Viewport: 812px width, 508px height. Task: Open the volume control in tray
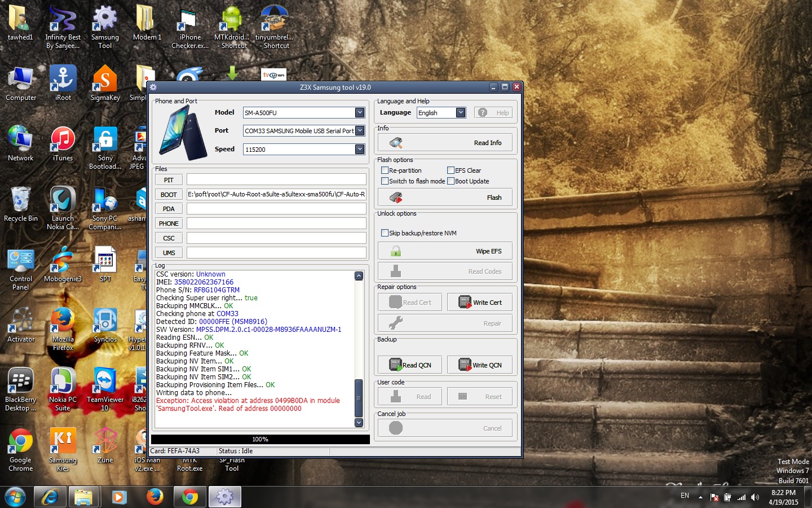(755, 497)
